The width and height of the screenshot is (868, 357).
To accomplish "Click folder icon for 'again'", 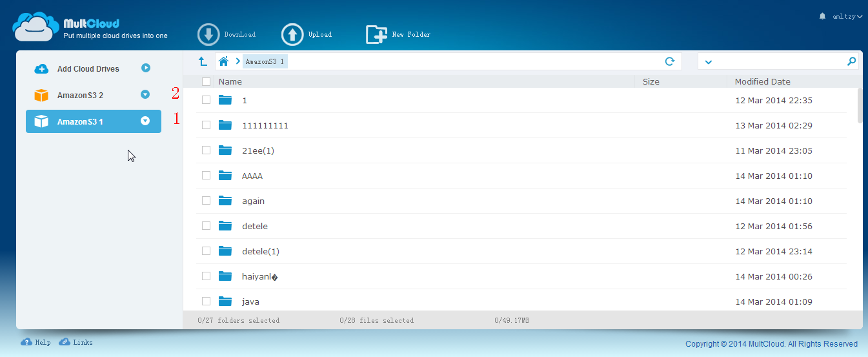I will click(x=225, y=201).
